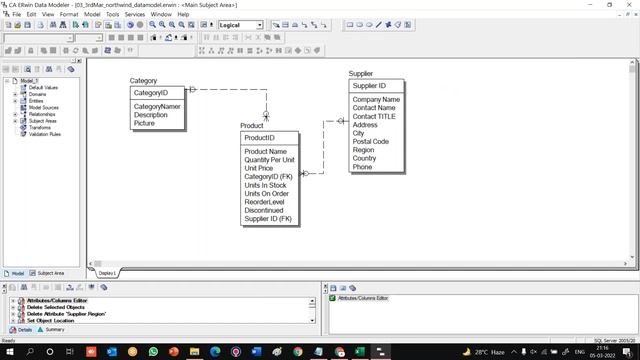This screenshot has width=640, height=360.
Task: Switch to the Subject Area explorer tab
Action: [x=47, y=273]
